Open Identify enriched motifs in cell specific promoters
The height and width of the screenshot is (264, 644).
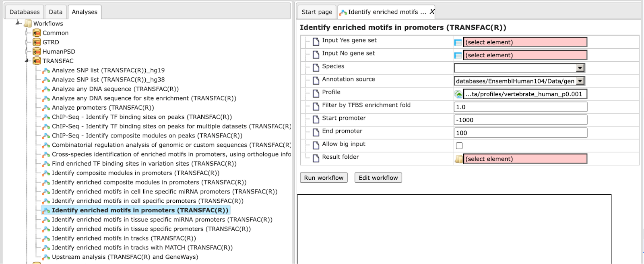148,201
